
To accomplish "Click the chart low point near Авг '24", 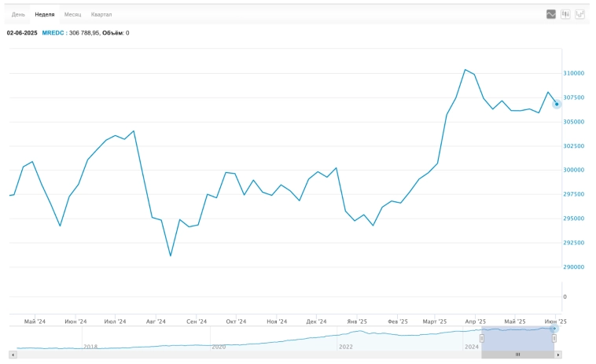I will pyautogui.click(x=171, y=256).
